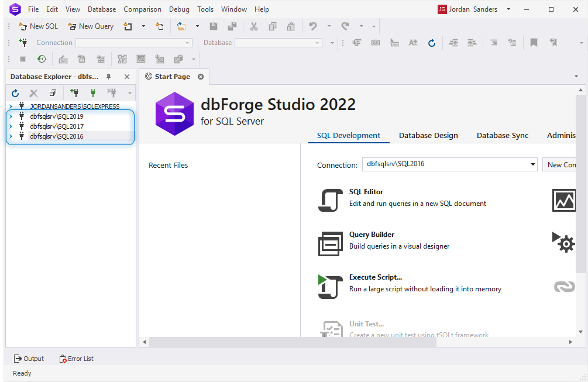The height and width of the screenshot is (382, 588).
Task: Open the document tabs list dropdown arrow
Action: click(x=576, y=77)
